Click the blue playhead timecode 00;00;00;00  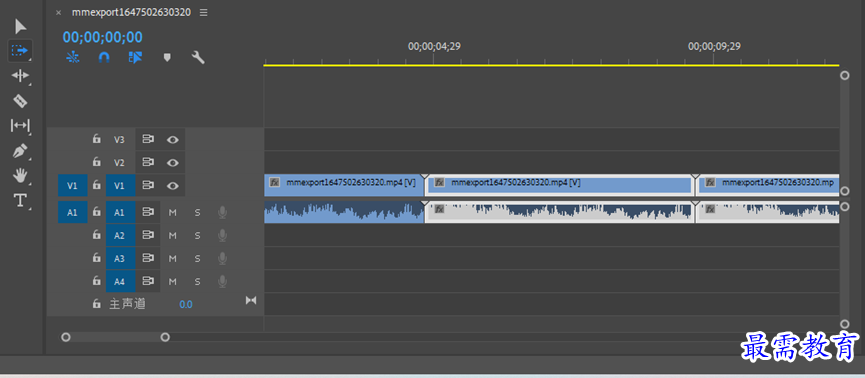[103, 37]
